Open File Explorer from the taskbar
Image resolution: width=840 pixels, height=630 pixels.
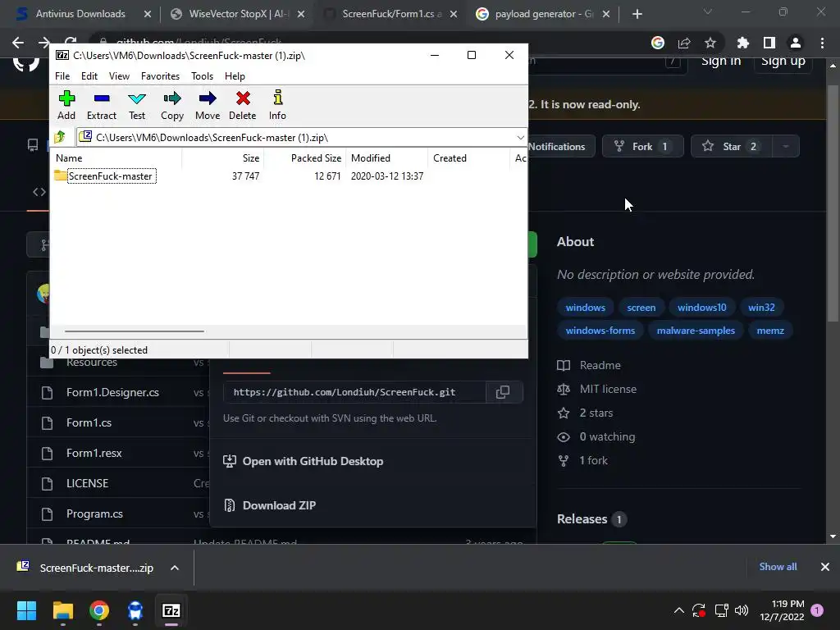62,610
